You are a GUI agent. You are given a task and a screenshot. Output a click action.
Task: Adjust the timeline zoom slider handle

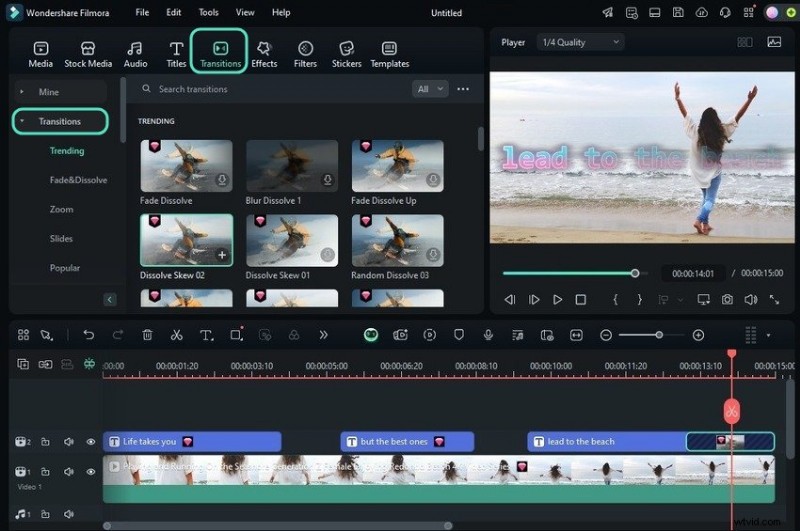(659, 335)
